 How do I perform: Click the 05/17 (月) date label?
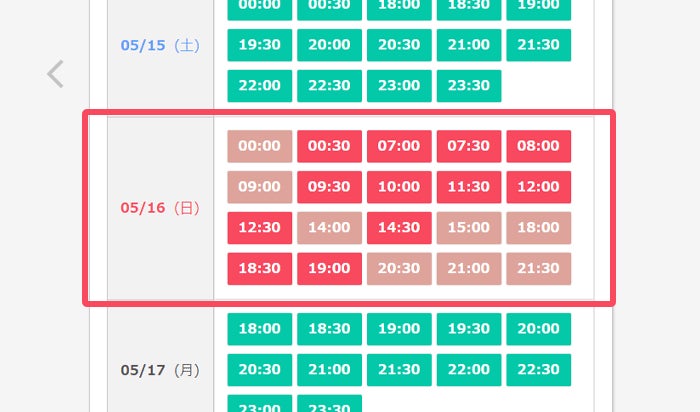160,370
